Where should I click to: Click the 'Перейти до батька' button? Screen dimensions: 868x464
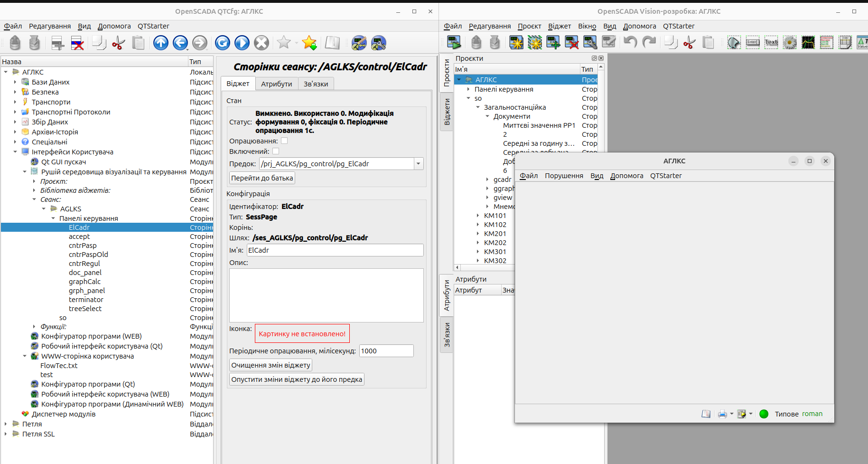[x=262, y=178]
